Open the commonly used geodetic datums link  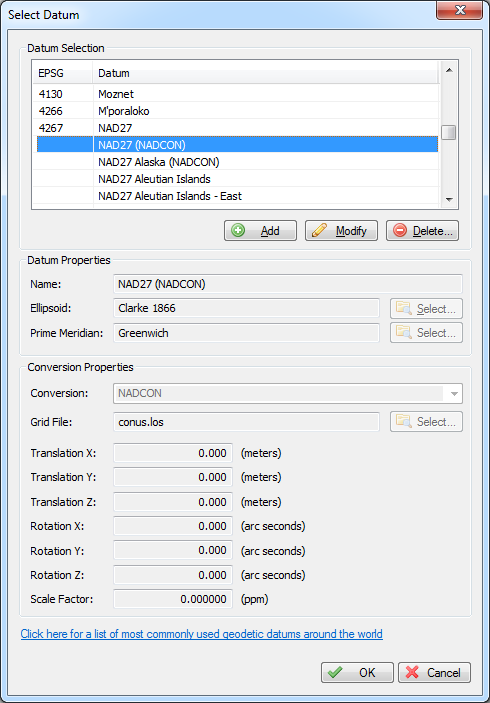(x=202, y=634)
